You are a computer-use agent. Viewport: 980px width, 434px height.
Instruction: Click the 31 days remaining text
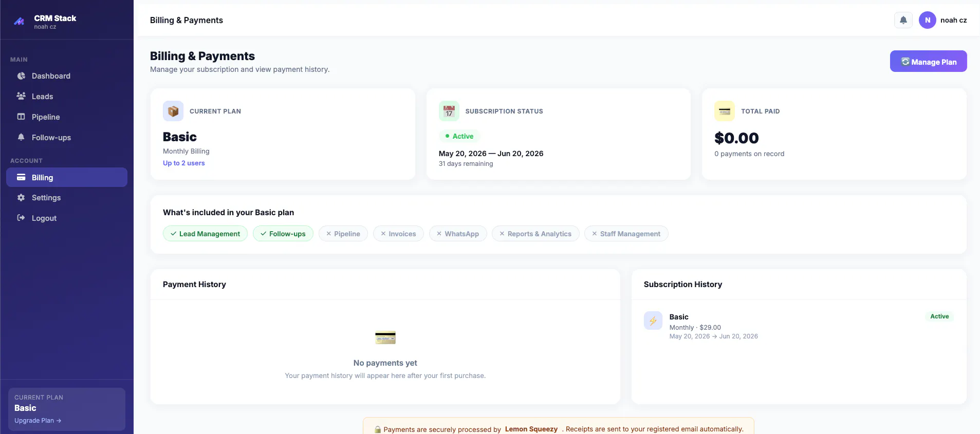point(466,163)
